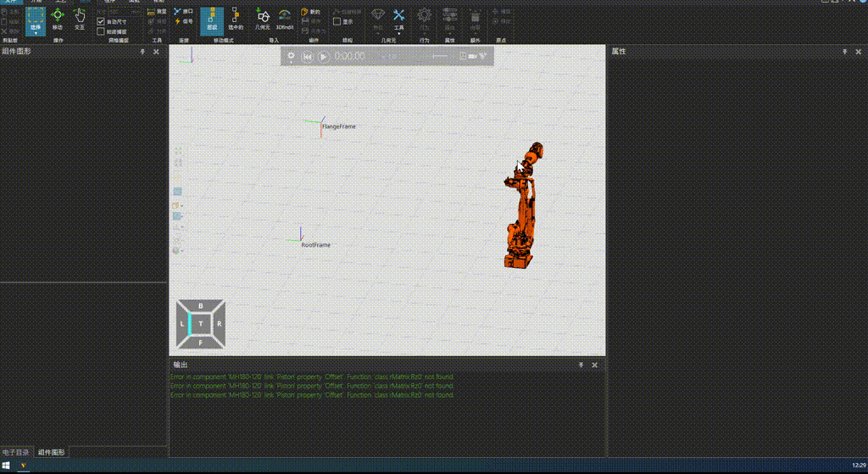Select the B (back) face on view cube

[200, 305]
